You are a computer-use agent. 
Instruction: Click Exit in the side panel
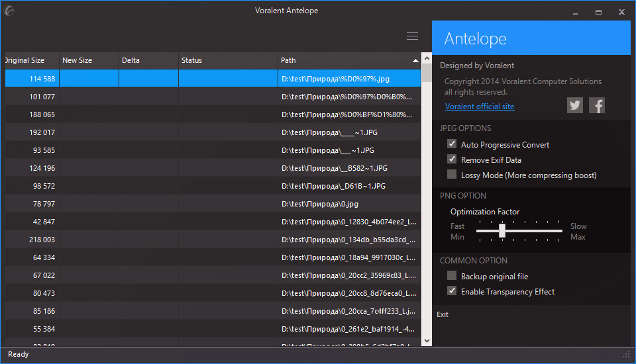pos(443,314)
